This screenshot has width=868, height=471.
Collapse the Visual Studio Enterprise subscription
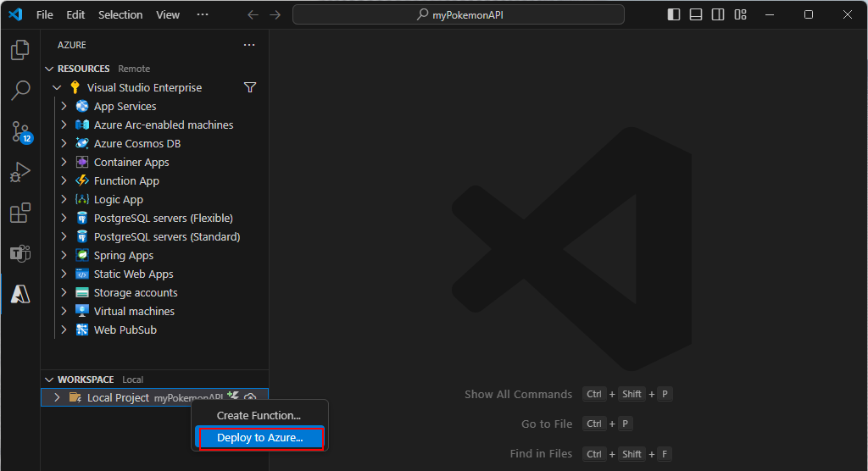pyautogui.click(x=57, y=87)
